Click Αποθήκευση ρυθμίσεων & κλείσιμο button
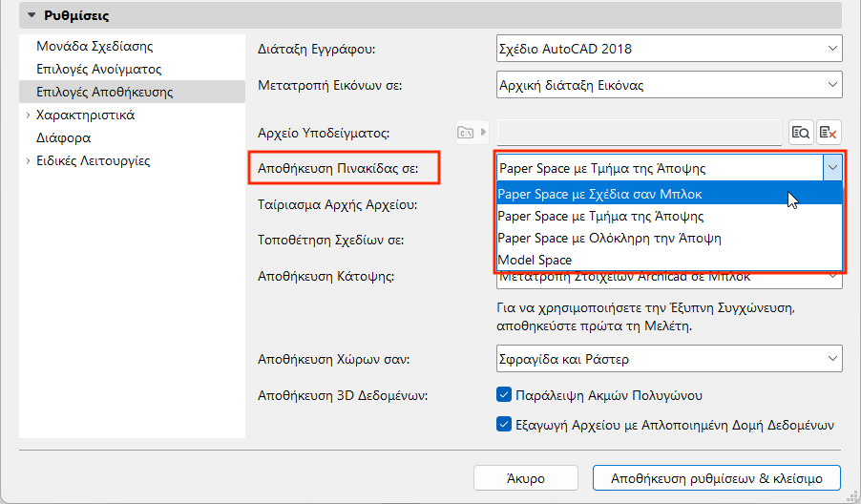Screen dimensions: 861x504 pyautogui.click(x=716, y=477)
